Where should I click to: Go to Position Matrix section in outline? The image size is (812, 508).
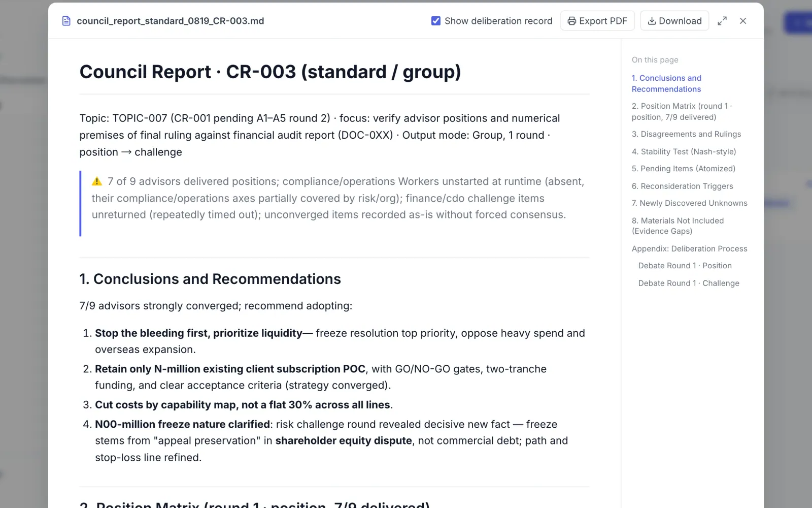pyautogui.click(x=682, y=111)
